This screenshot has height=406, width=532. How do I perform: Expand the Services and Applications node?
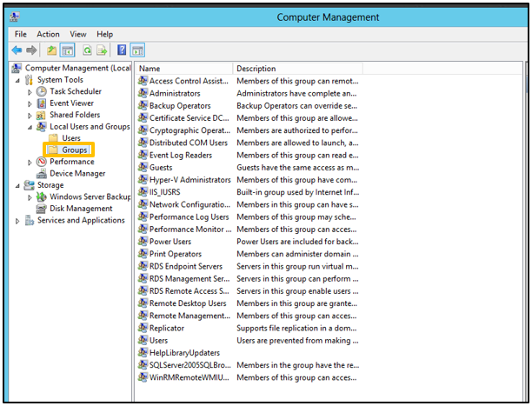click(x=17, y=221)
